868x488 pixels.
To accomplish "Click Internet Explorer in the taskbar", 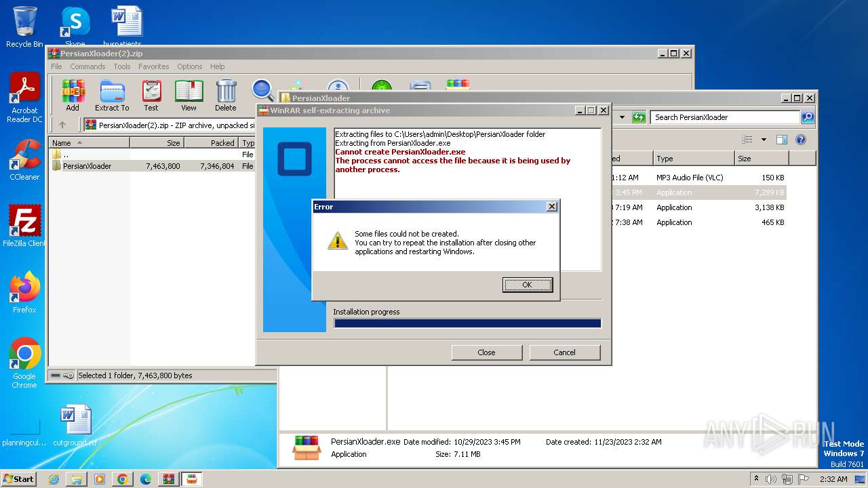I will (54, 479).
